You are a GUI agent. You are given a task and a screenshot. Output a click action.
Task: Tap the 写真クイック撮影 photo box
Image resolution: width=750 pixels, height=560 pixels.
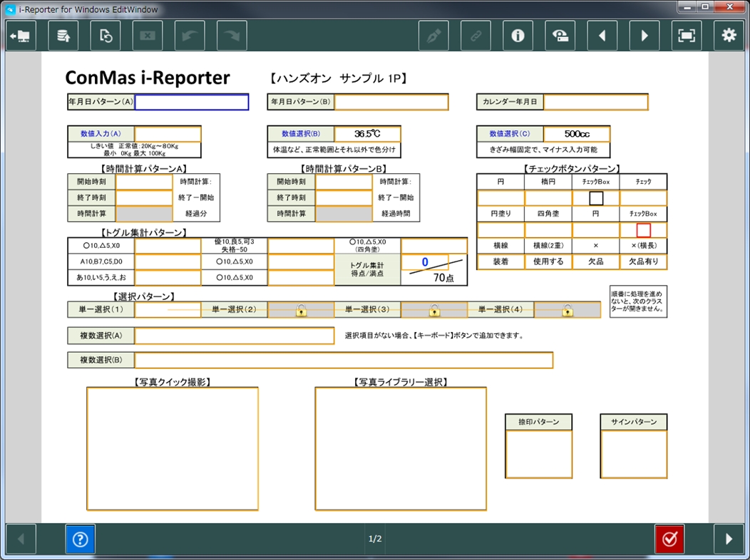pyautogui.click(x=173, y=449)
